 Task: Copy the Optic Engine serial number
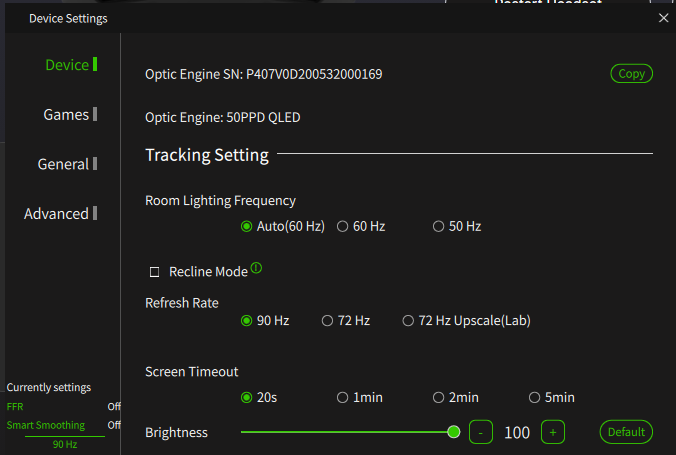[x=631, y=73]
